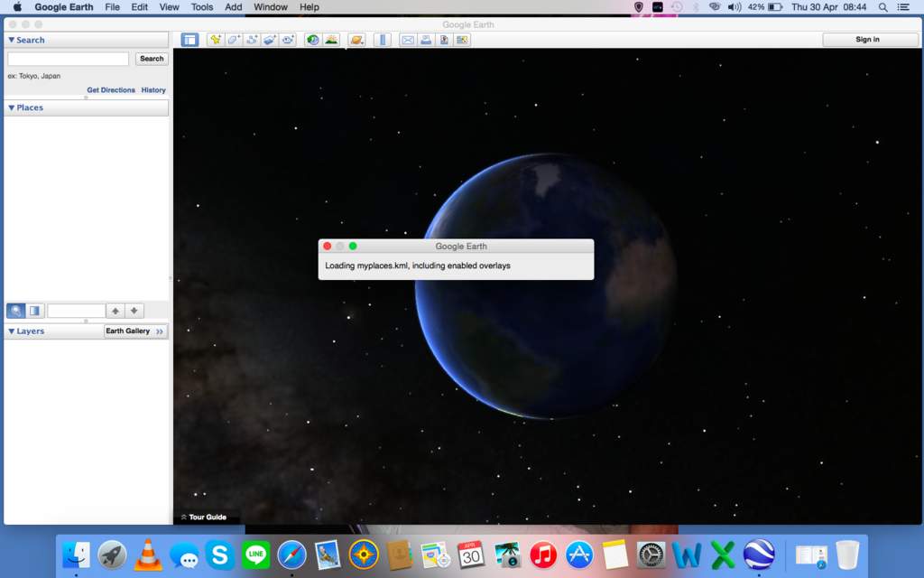The image size is (924, 578).
Task: Maximize the loading dialog with green button
Action: [x=353, y=246]
